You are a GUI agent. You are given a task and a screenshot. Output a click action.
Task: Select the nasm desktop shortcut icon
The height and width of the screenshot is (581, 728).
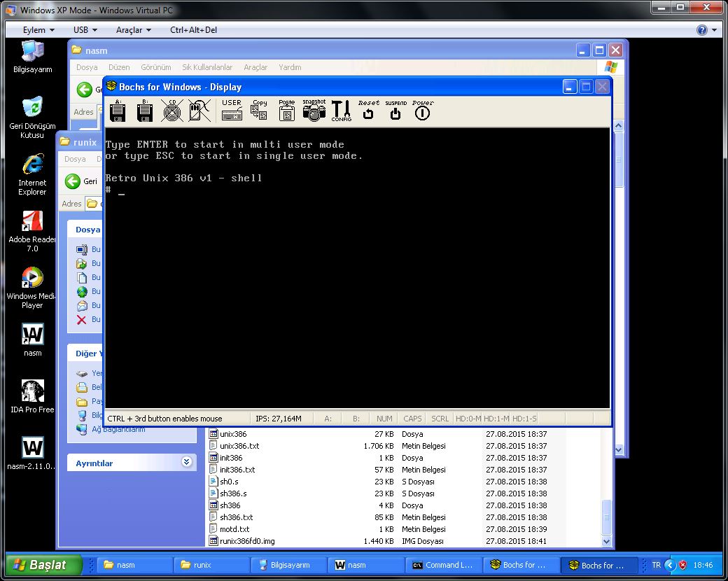pos(32,340)
